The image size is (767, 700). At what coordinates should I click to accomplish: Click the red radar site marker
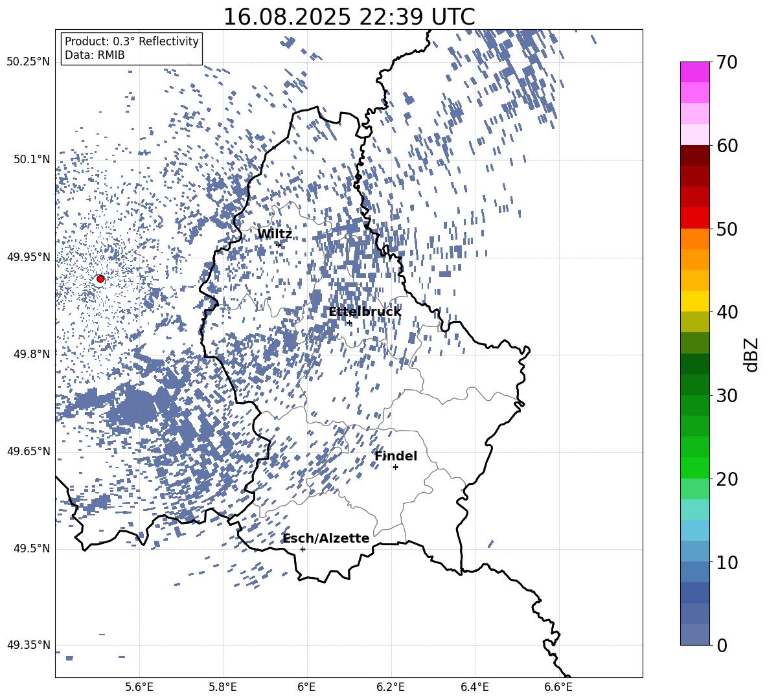coord(100,279)
